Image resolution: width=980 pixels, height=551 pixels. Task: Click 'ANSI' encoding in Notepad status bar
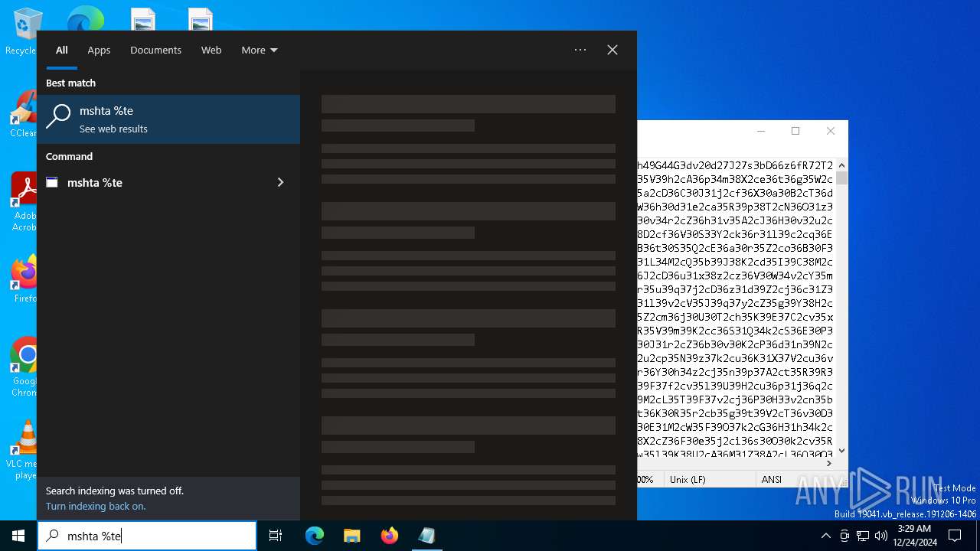[771, 479]
